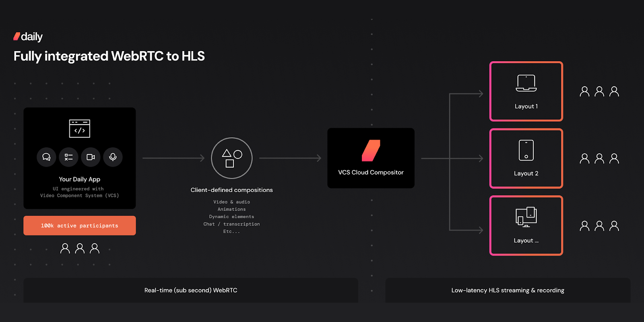
Task: Click the daily logo
Action: tap(28, 37)
